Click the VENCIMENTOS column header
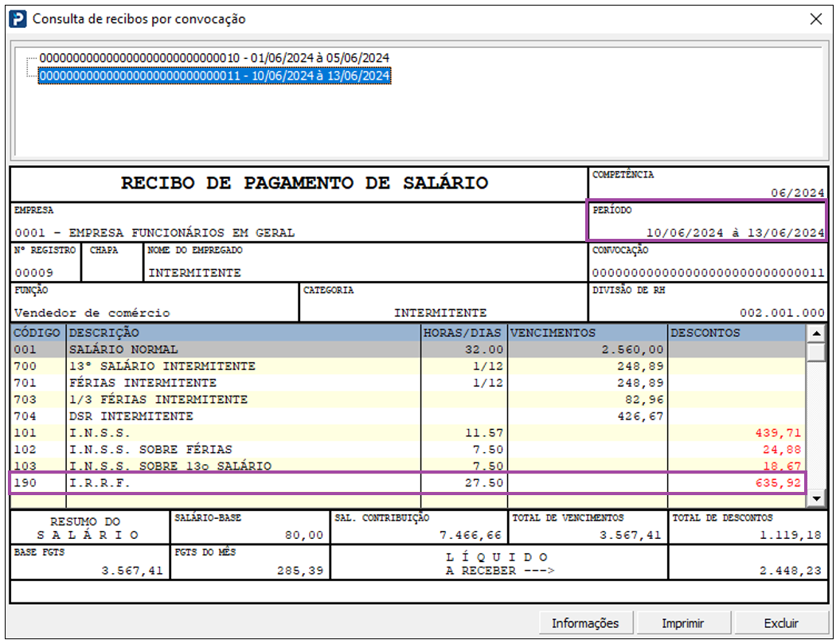Image resolution: width=840 pixels, height=644 pixels. click(x=588, y=333)
